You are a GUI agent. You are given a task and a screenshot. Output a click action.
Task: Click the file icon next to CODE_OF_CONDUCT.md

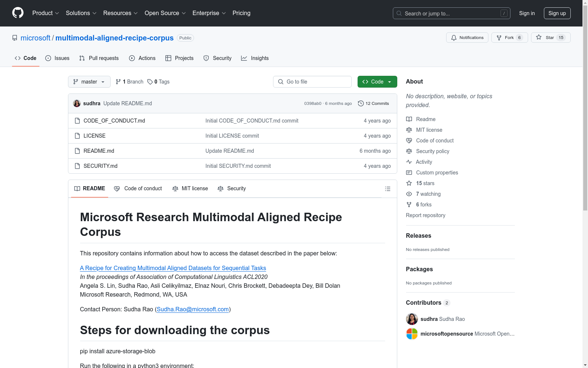coord(77,121)
